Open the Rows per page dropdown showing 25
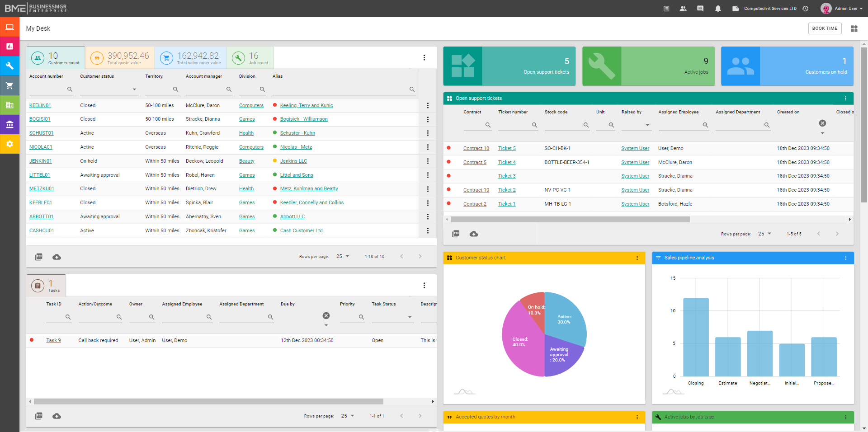This screenshot has height=432, width=868. (x=343, y=256)
